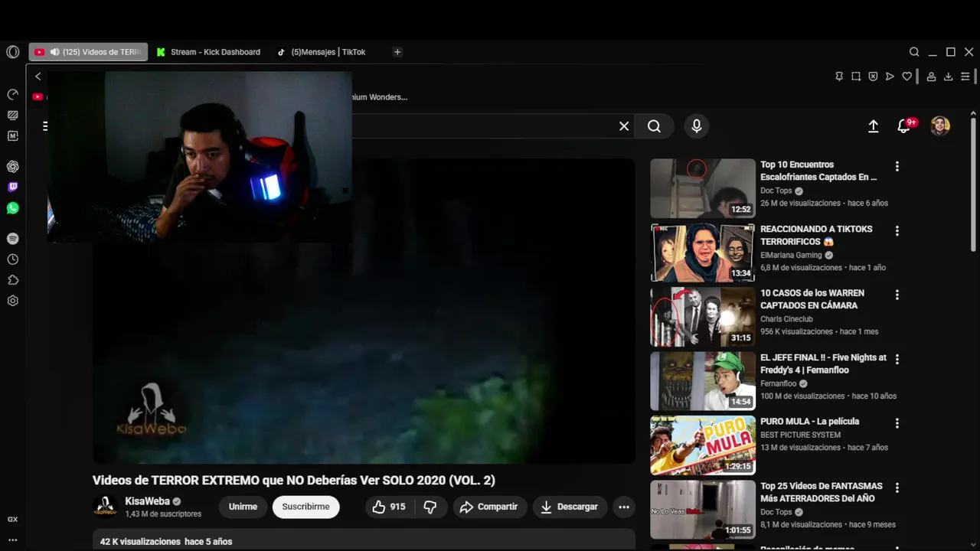Click the main video player area

364,310
